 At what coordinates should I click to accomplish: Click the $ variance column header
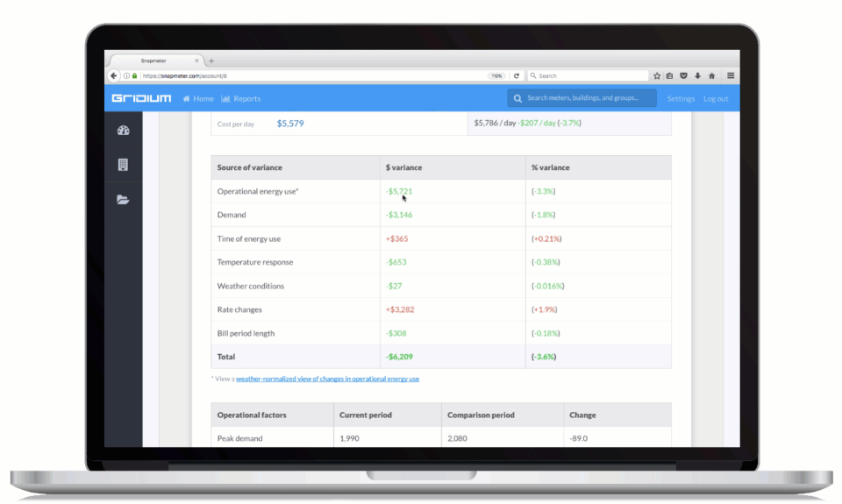point(403,167)
